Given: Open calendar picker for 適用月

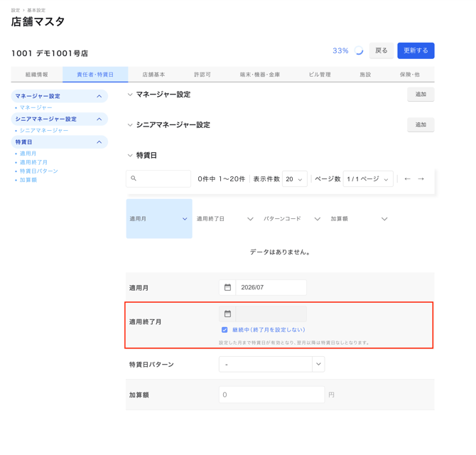Looking at the screenshot, I should [227, 287].
